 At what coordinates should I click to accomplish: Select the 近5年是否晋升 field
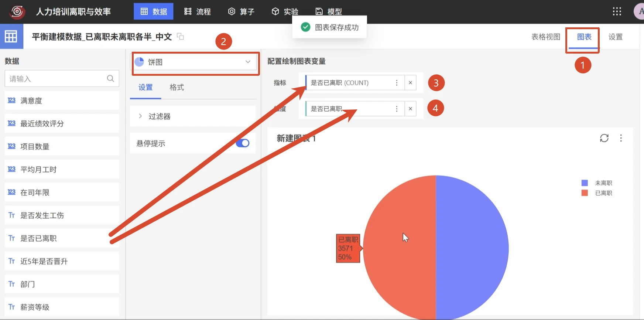(x=62, y=261)
